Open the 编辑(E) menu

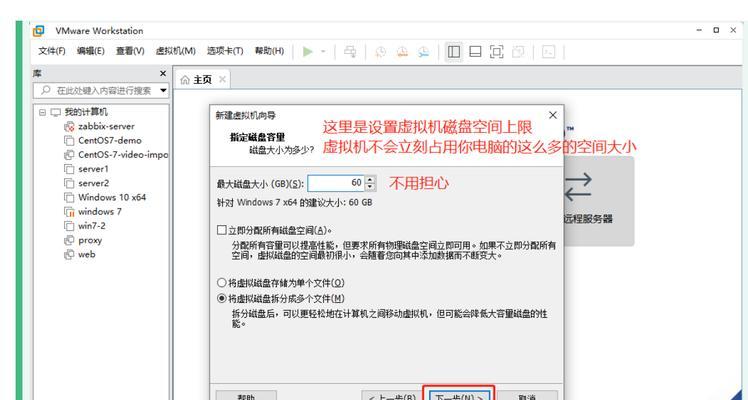click(x=91, y=51)
